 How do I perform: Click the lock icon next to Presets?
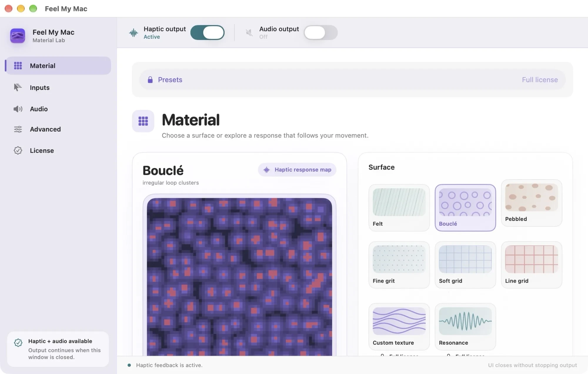pyautogui.click(x=150, y=80)
